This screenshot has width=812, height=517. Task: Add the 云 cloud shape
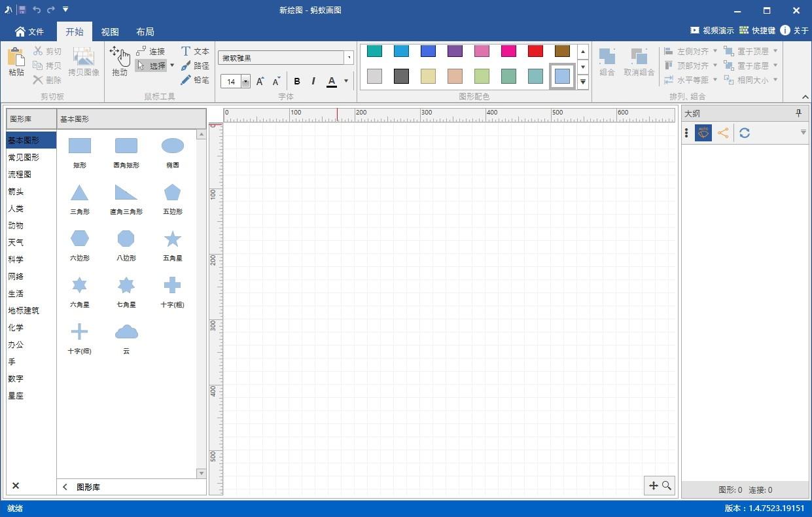pos(126,338)
